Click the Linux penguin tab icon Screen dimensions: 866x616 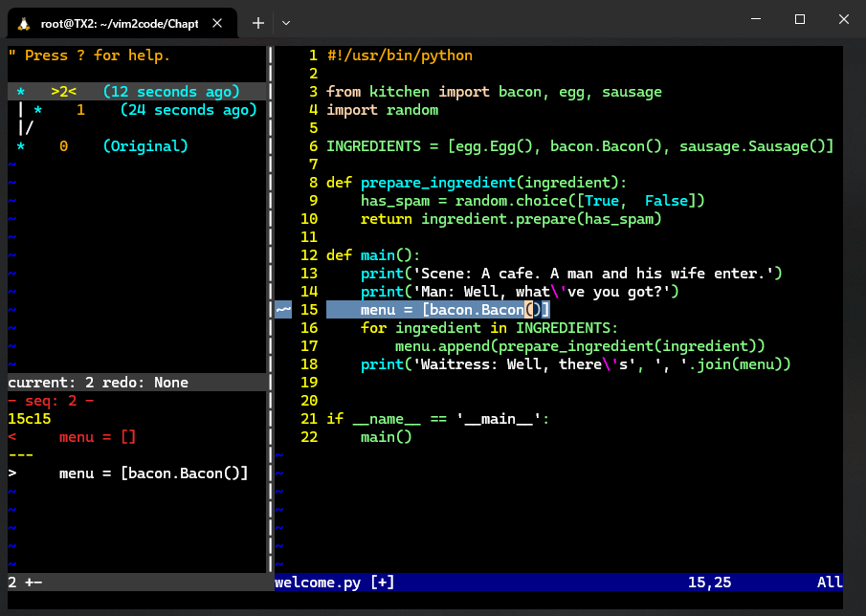coord(24,24)
